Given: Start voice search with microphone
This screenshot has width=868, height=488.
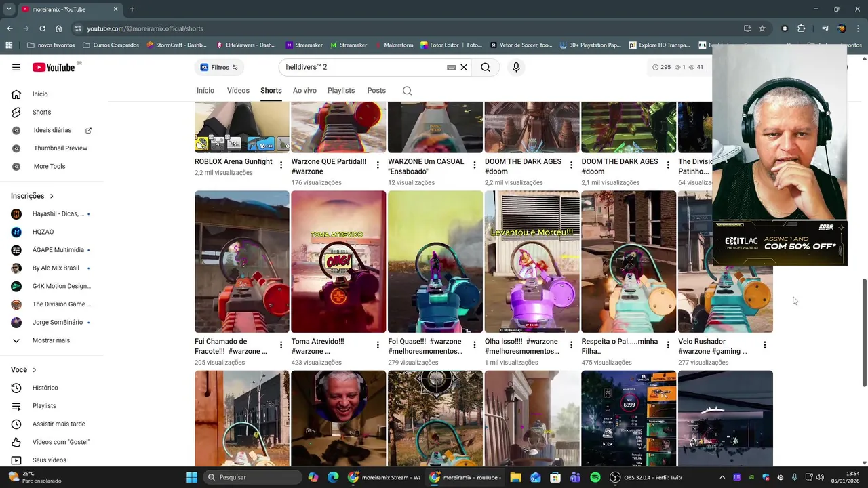Looking at the screenshot, I should [516, 67].
